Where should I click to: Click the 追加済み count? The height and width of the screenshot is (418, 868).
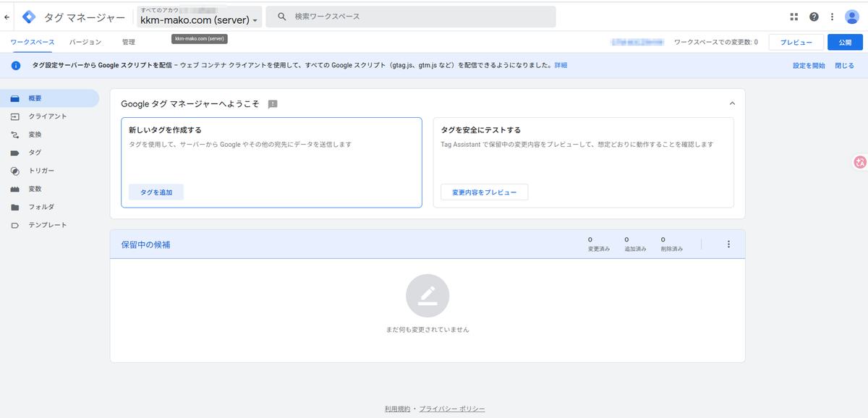click(635, 244)
